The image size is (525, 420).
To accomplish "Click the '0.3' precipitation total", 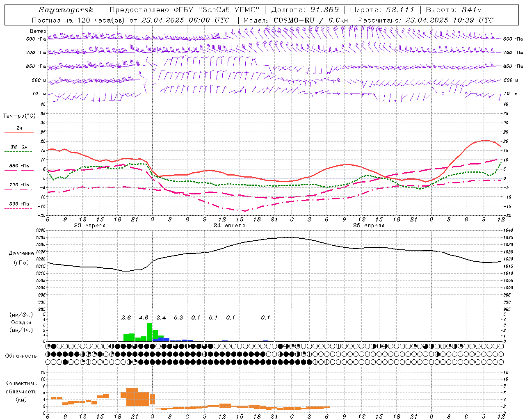I will point(178,318).
